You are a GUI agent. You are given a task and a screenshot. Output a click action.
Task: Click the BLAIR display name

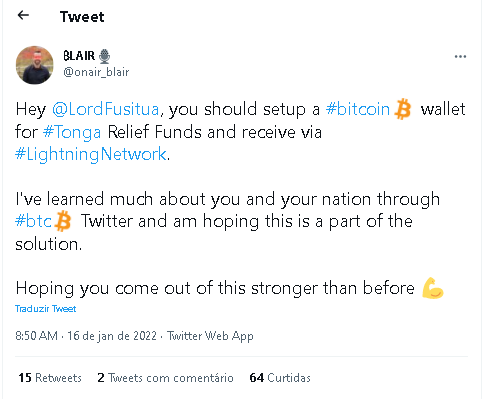pyautogui.click(x=79, y=56)
